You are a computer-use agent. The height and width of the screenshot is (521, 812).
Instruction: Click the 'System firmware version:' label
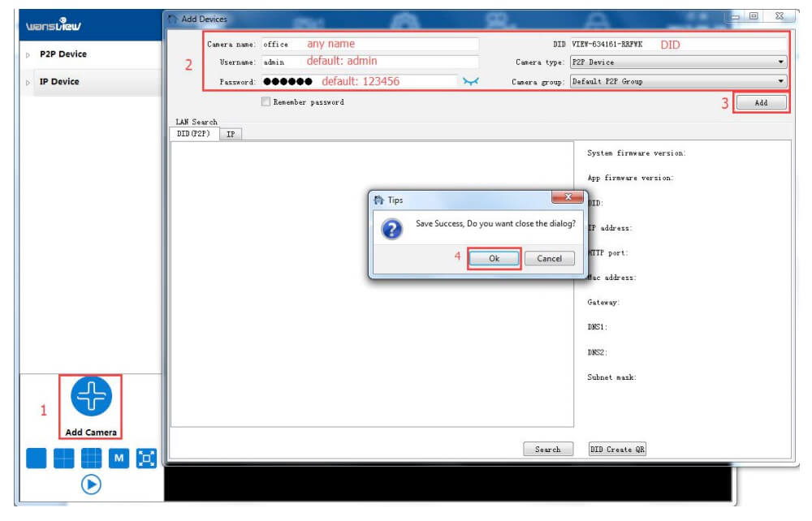click(636, 153)
